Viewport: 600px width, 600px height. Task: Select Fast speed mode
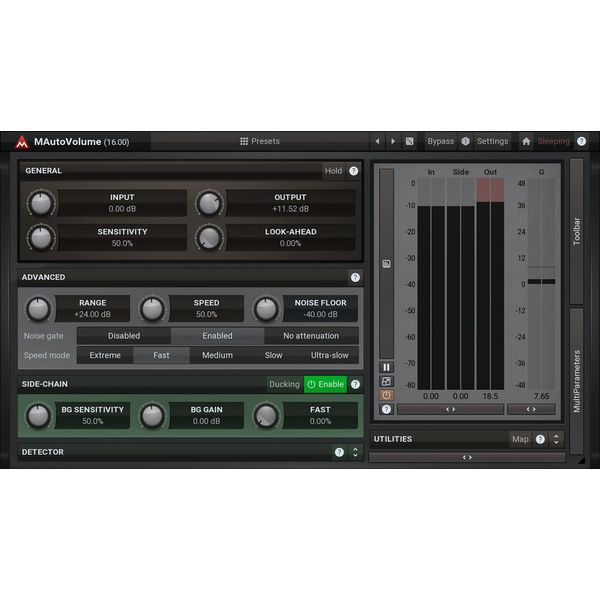tap(161, 355)
